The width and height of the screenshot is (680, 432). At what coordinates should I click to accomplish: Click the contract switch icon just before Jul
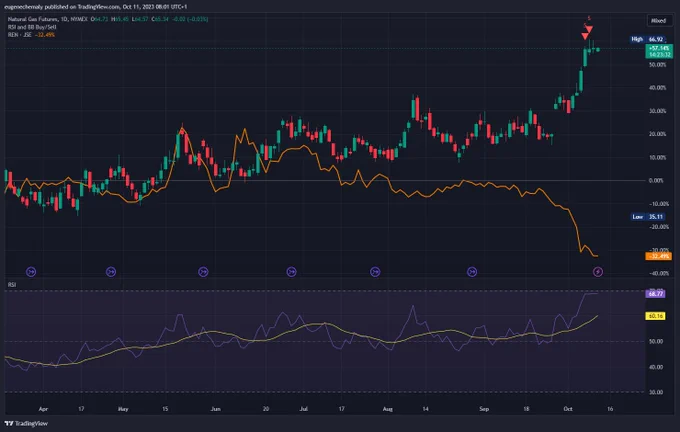[291, 272]
